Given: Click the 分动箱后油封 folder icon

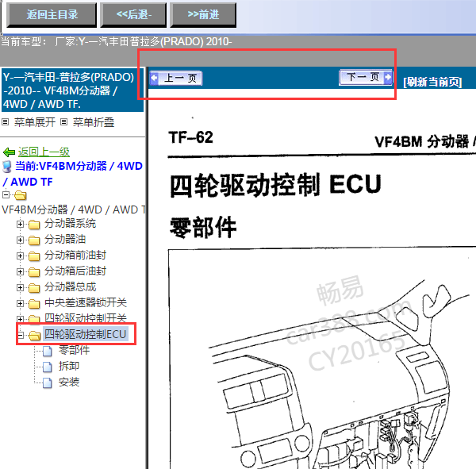Looking at the screenshot, I should click(x=34, y=272).
